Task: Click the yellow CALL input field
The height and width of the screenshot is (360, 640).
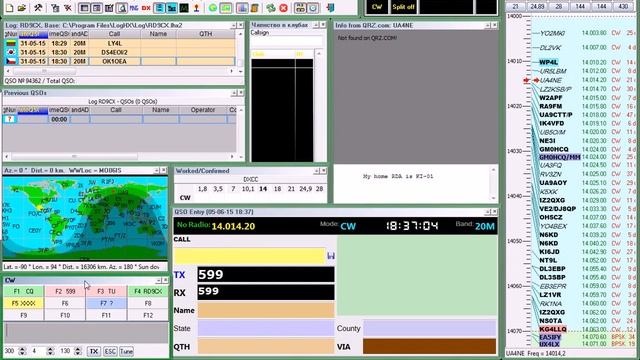Action: pyautogui.click(x=249, y=256)
